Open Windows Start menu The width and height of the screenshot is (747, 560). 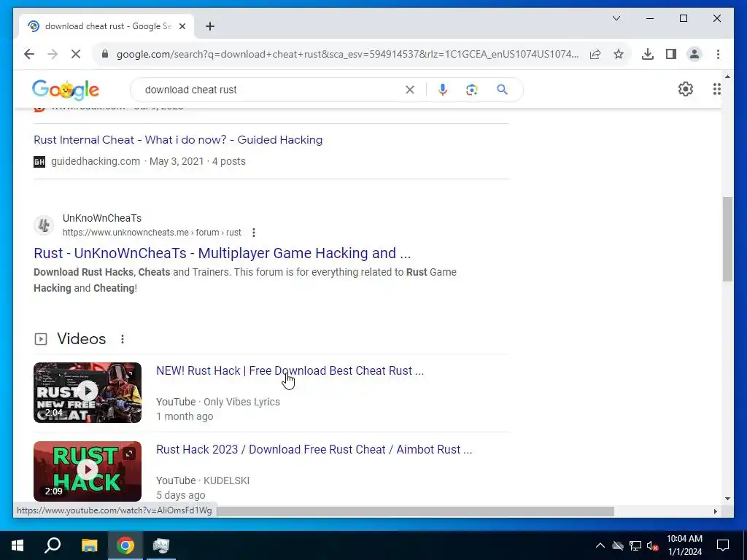tap(18, 545)
